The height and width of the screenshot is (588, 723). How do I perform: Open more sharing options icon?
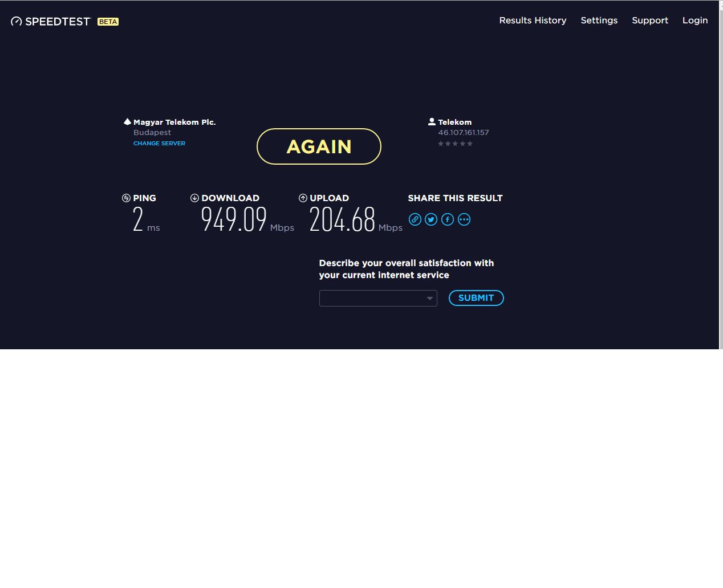click(464, 219)
